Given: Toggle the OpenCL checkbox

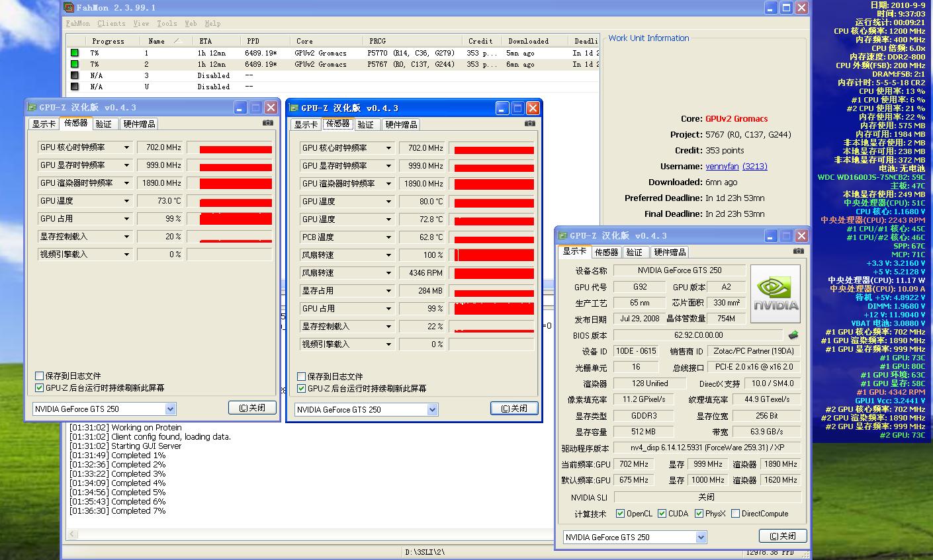Looking at the screenshot, I should click(x=620, y=514).
